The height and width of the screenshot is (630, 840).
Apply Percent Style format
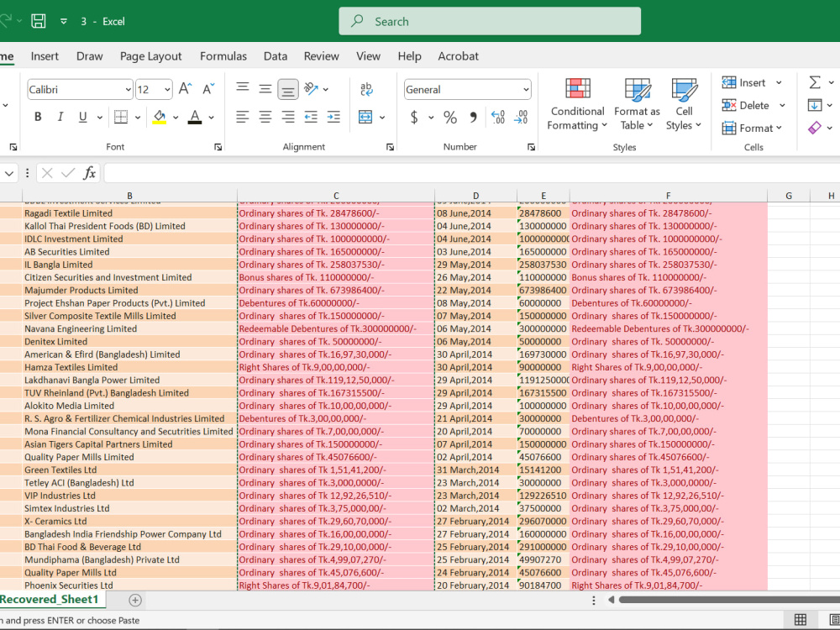(450, 118)
